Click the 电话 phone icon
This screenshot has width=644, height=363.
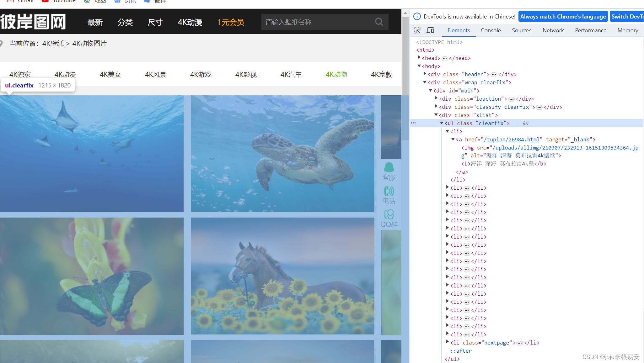[x=389, y=195]
